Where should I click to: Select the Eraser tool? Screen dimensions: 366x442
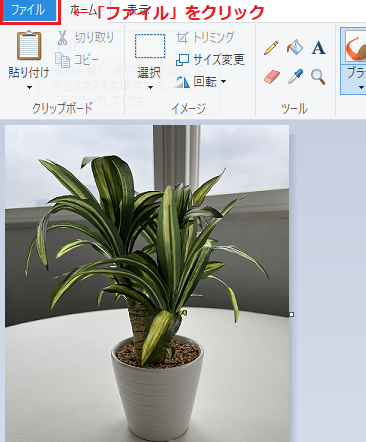pos(272,77)
